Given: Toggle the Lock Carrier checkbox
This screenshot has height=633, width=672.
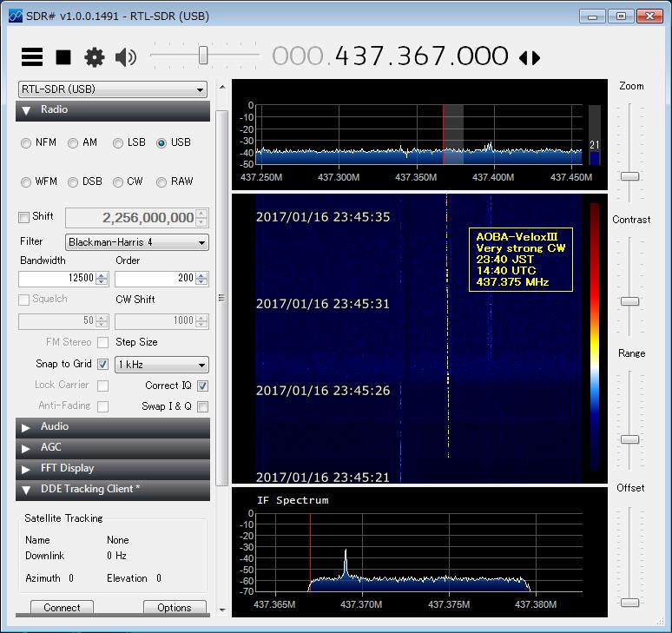Looking at the screenshot, I should [x=102, y=386].
